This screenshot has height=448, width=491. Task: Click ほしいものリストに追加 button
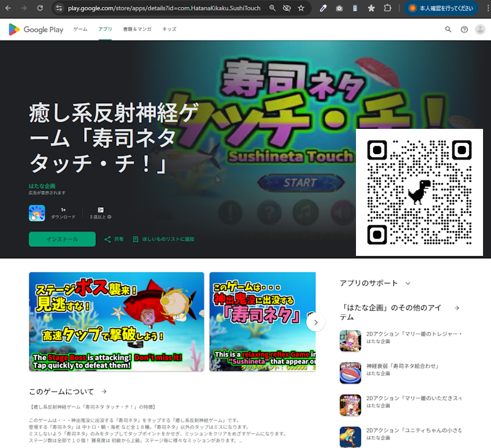(163, 239)
